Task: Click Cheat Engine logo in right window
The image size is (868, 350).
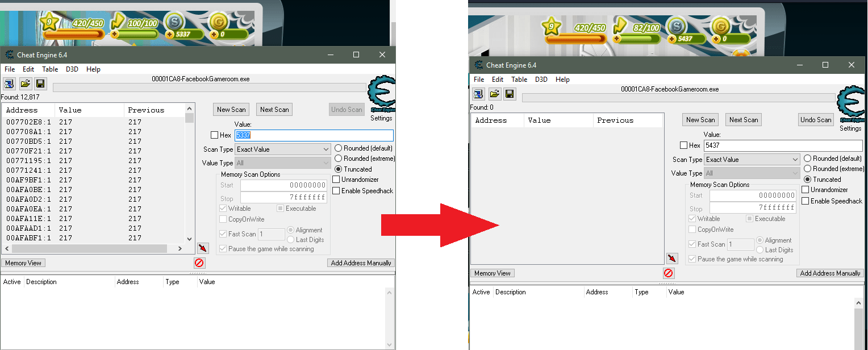Action: (850, 105)
